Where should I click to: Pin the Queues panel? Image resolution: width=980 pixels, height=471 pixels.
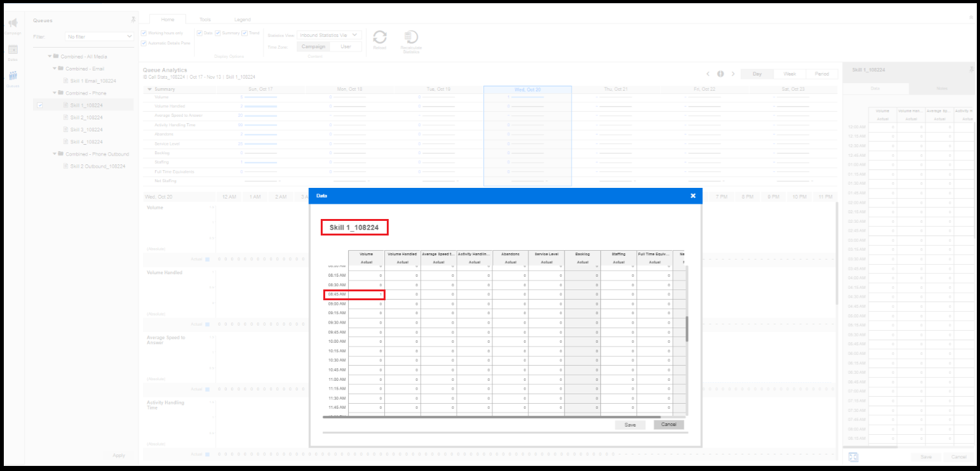pos(133,20)
